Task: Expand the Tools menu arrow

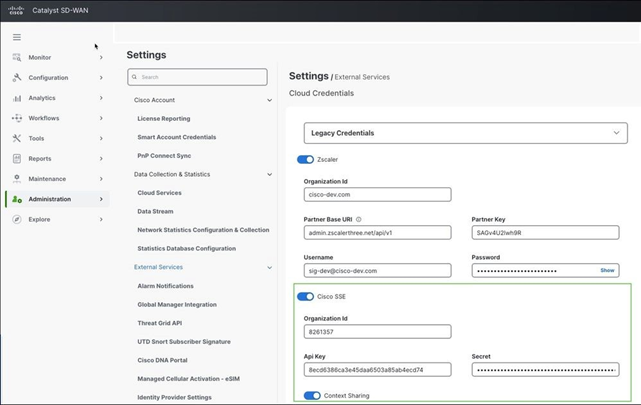Action: pyautogui.click(x=101, y=139)
